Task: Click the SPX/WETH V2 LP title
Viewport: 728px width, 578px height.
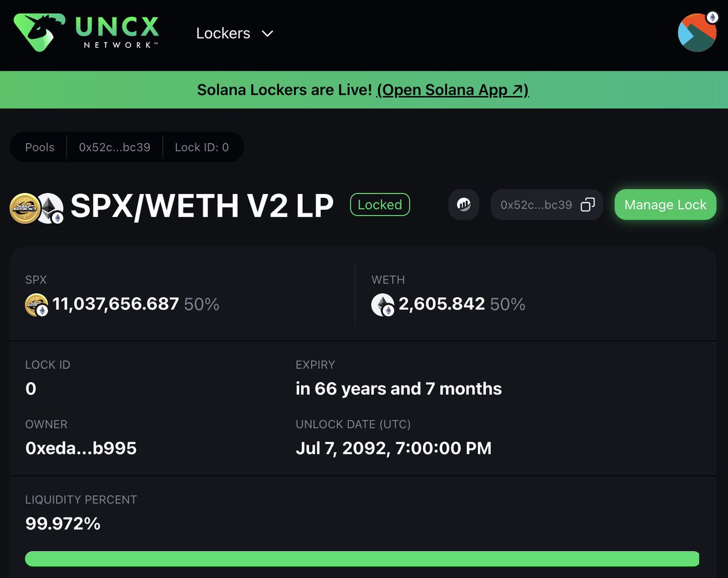Action: [x=202, y=206]
